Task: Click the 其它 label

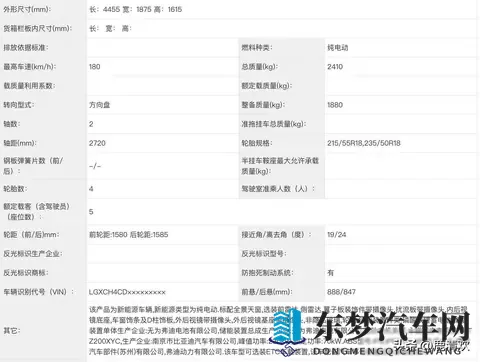Action: tap(12, 331)
